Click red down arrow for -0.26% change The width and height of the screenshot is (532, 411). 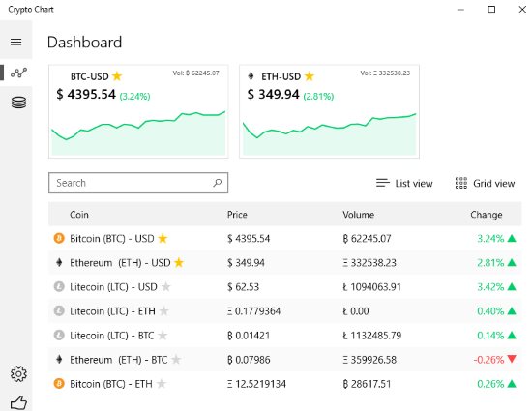click(512, 359)
